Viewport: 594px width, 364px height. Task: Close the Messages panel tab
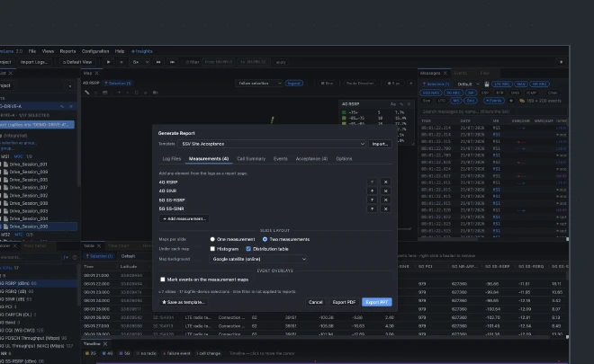pyautogui.click(x=445, y=73)
